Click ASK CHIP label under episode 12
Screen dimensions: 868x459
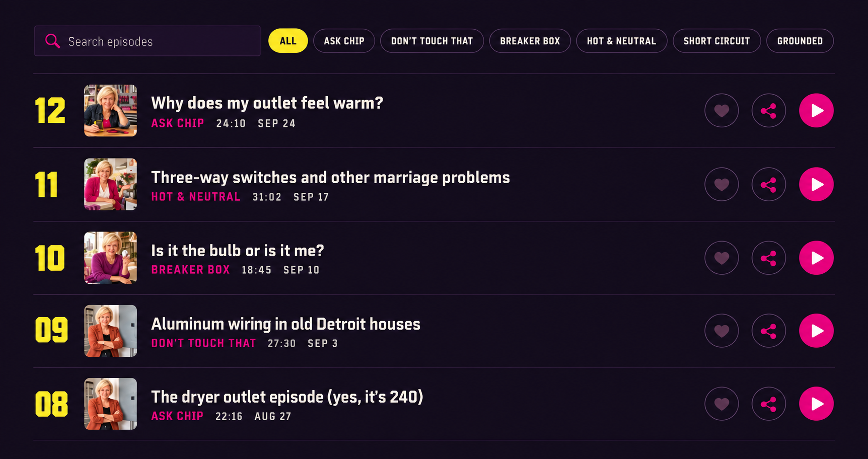pyautogui.click(x=178, y=123)
